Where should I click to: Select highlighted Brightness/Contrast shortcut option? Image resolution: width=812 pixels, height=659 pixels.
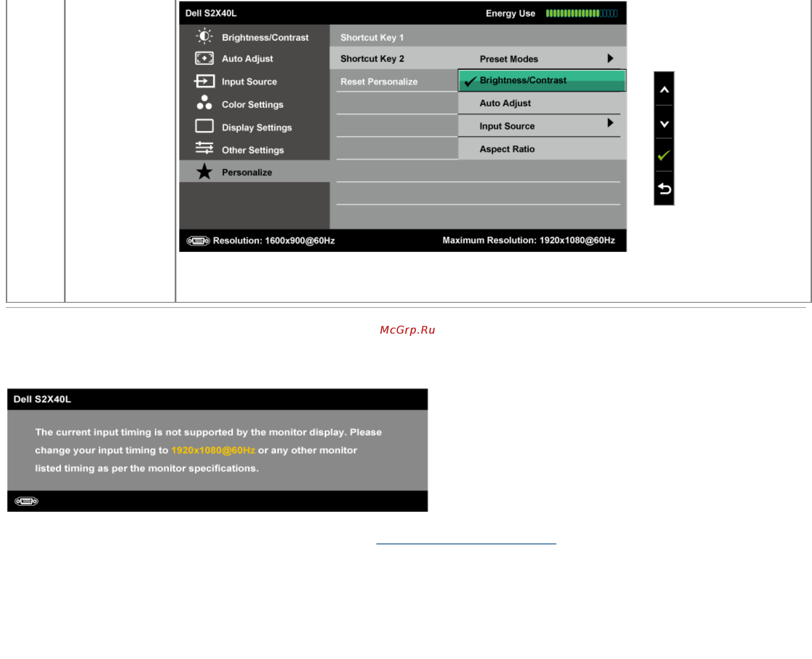(x=542, y=80)
